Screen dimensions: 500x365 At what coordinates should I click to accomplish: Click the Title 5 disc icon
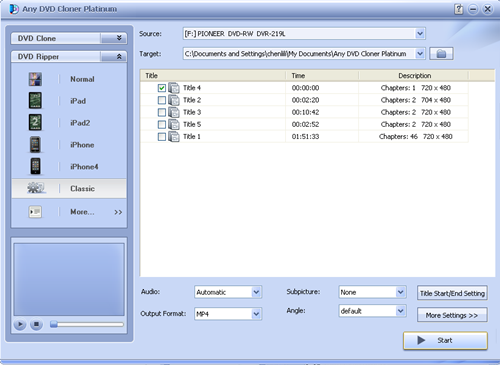pyautogui.click(x=174, y=124)
